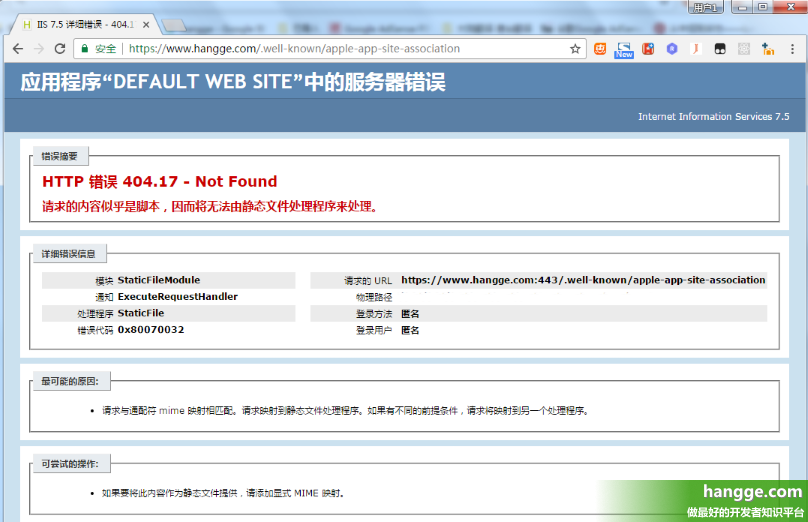The height and width of the screenshot is (522, 808).
Task: Click the purple hexagon extension icon
Action: click(671, 49)
